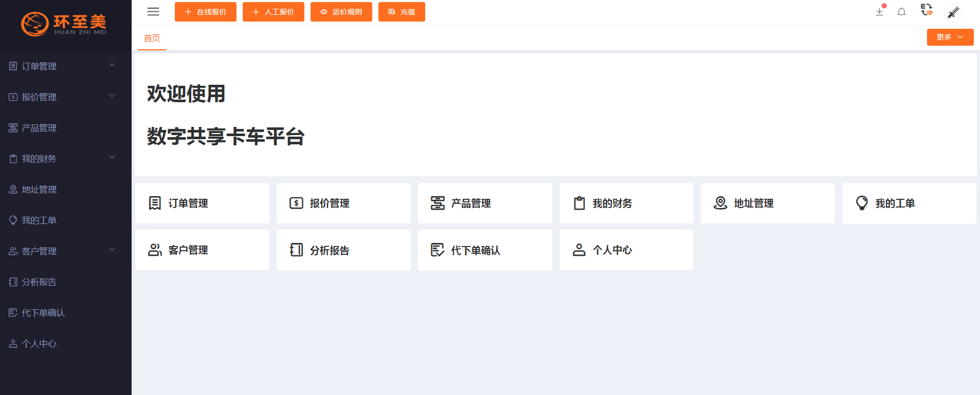The width and height of the screenshot is (980, 395).
Task: Open the 我的工单 lightbulb card
Action: pos(909,203)
